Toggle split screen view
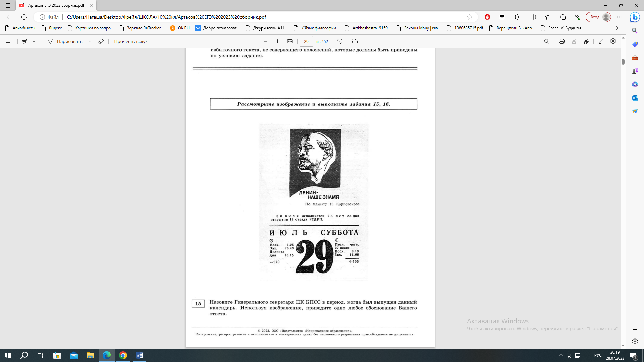 (x=533, y=17)
